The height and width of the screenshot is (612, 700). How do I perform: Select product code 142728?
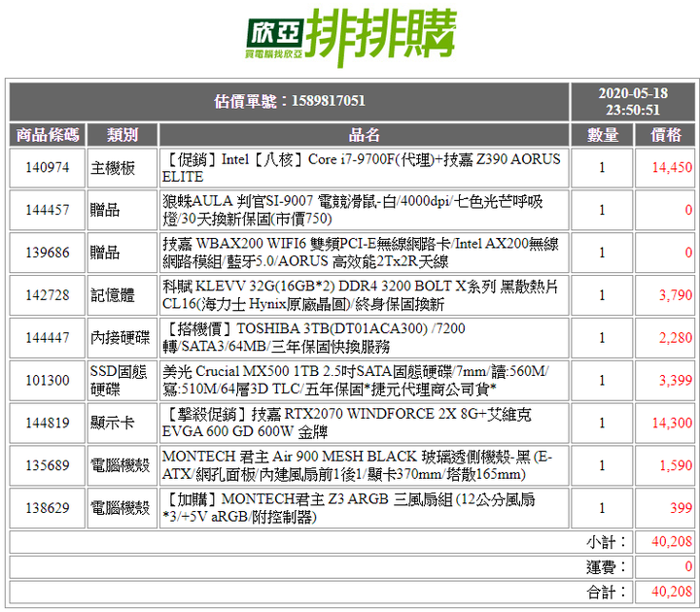pos(48,295)
